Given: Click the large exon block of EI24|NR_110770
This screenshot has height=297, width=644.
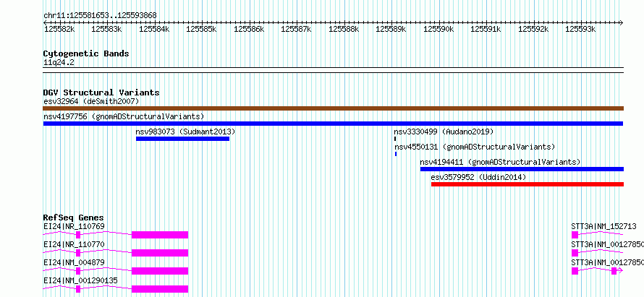Looking at the screenshot, I should [x=160, y=253].
